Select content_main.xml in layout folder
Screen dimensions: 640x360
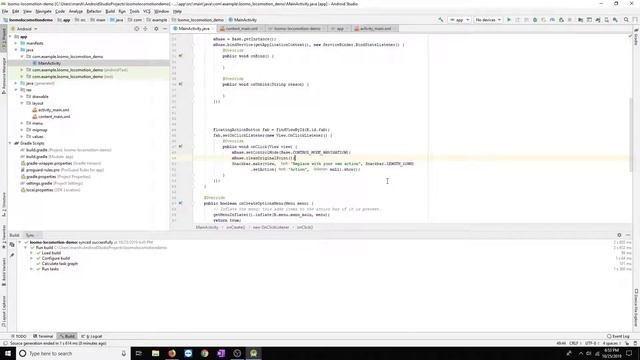pyautogui.click(x=54, y=117)
